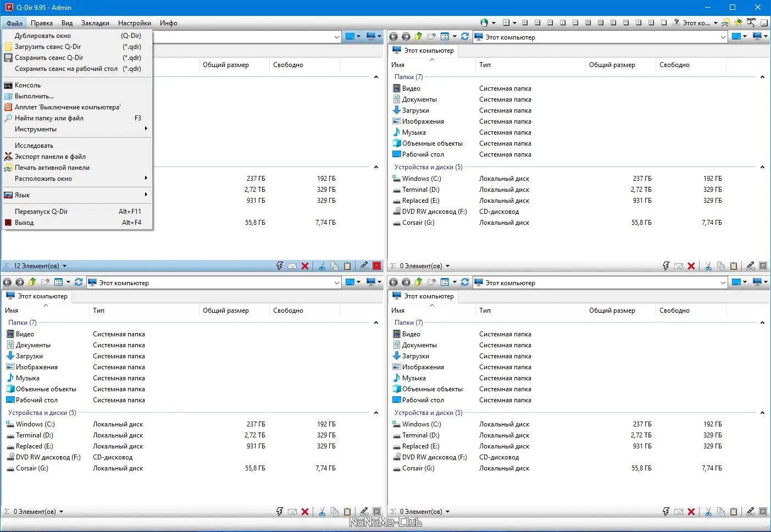Select 'Рабочий стол' in lower-left pane

32,400
